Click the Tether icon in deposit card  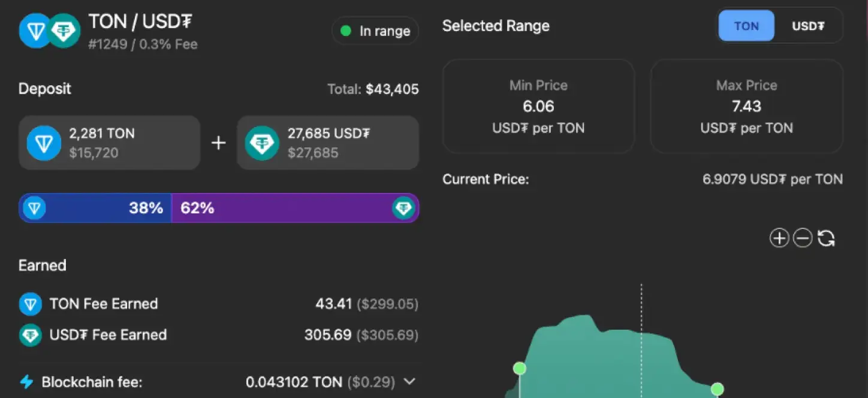pos(262,143)
